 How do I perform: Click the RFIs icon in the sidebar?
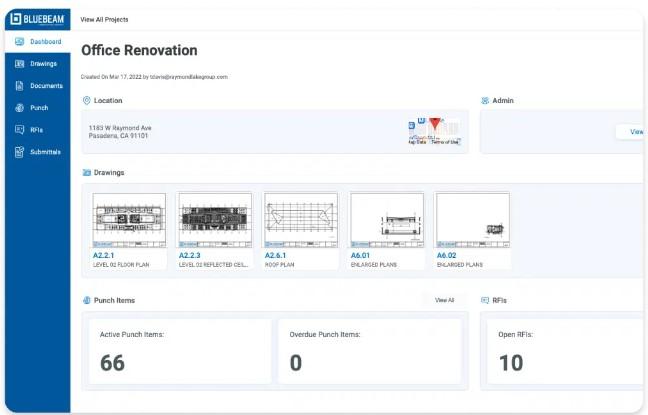(x=19, y=130)
